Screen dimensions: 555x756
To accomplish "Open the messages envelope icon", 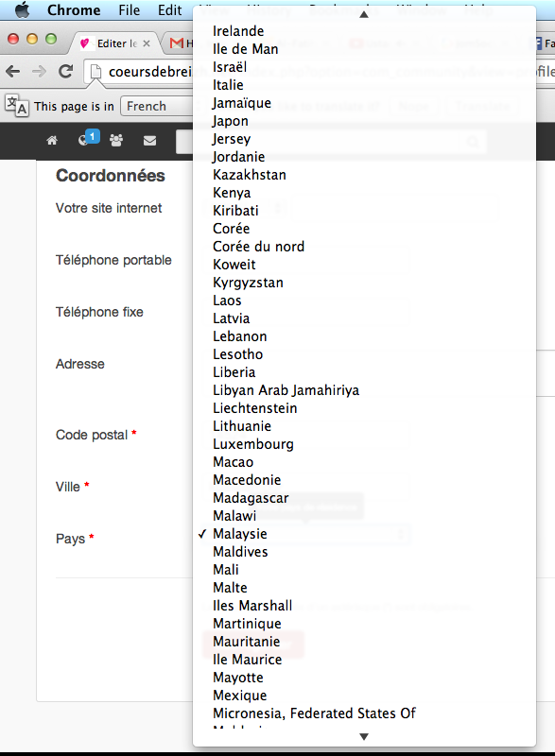I will (x=150, y=140).
